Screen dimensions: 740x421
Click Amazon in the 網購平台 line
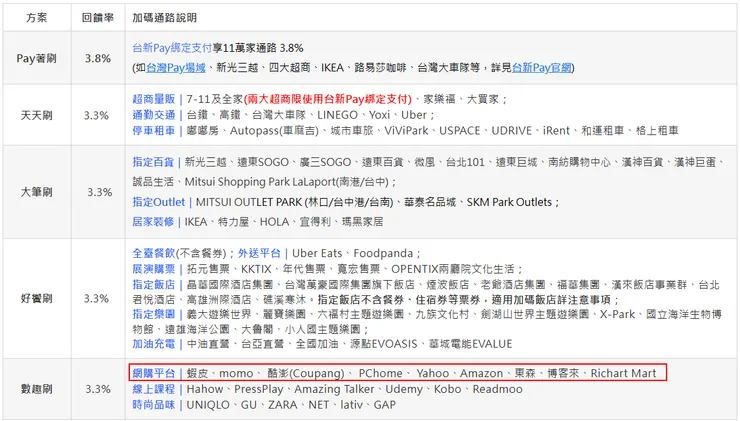[481, 373]
